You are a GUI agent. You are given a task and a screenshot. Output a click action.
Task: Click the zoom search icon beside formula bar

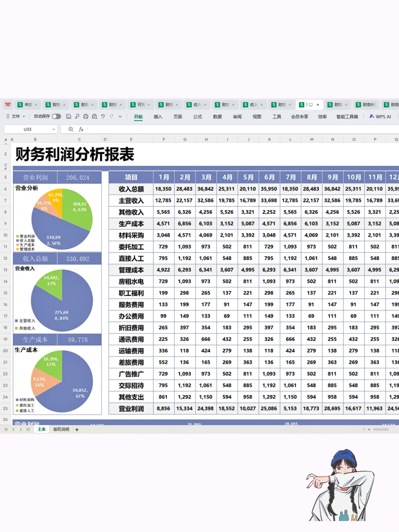click(x=71, y=129)
